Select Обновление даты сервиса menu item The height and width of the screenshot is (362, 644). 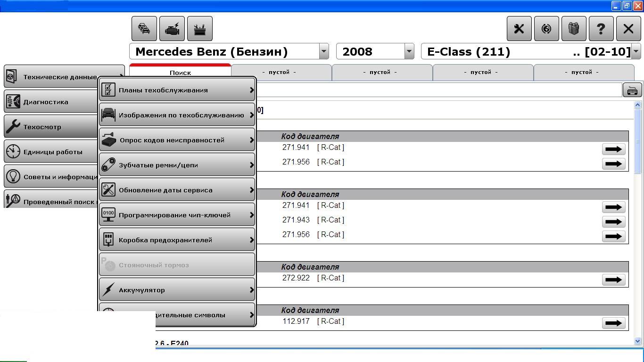click(x=177, y=189)
